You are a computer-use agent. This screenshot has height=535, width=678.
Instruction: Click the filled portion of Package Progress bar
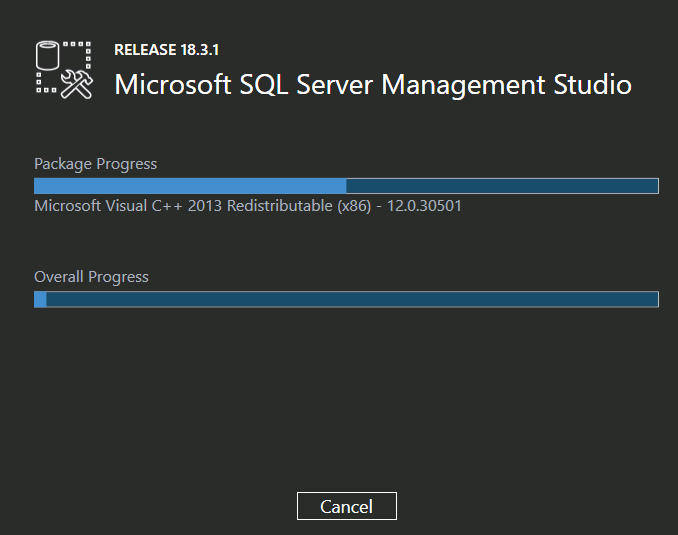pos(190,186)
